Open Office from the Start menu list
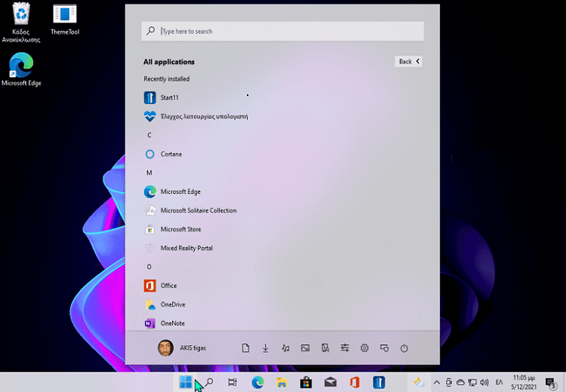This screenshot has width=566, height=392. pyautogui.click(x=160, y=286)
